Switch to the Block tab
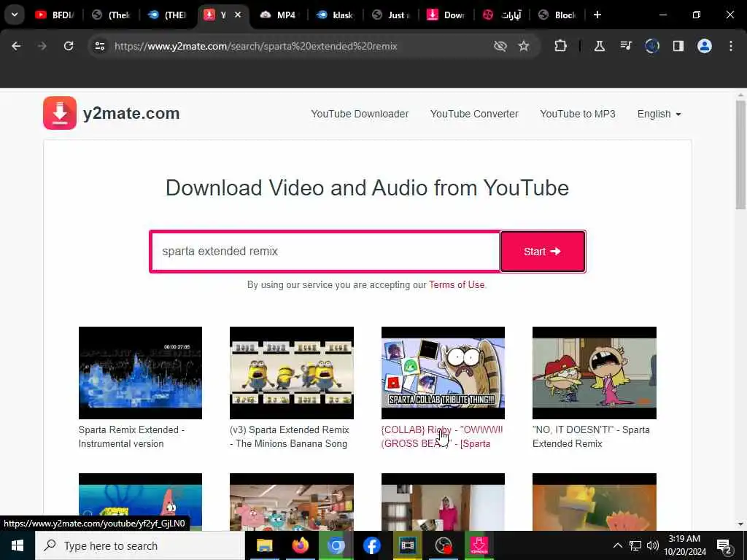Screen dimensions: 747x560 tap(557, 15)
